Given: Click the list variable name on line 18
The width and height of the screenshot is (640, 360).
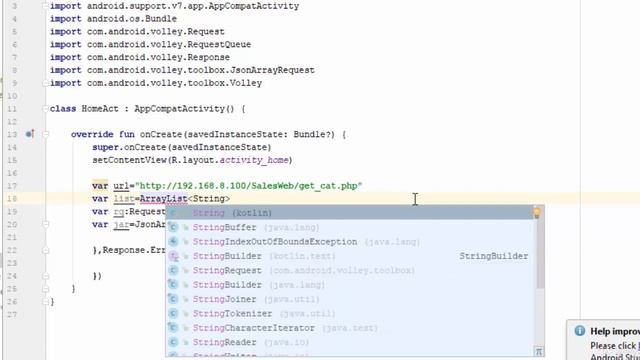Looking at the screenshot, I should 124,199.
